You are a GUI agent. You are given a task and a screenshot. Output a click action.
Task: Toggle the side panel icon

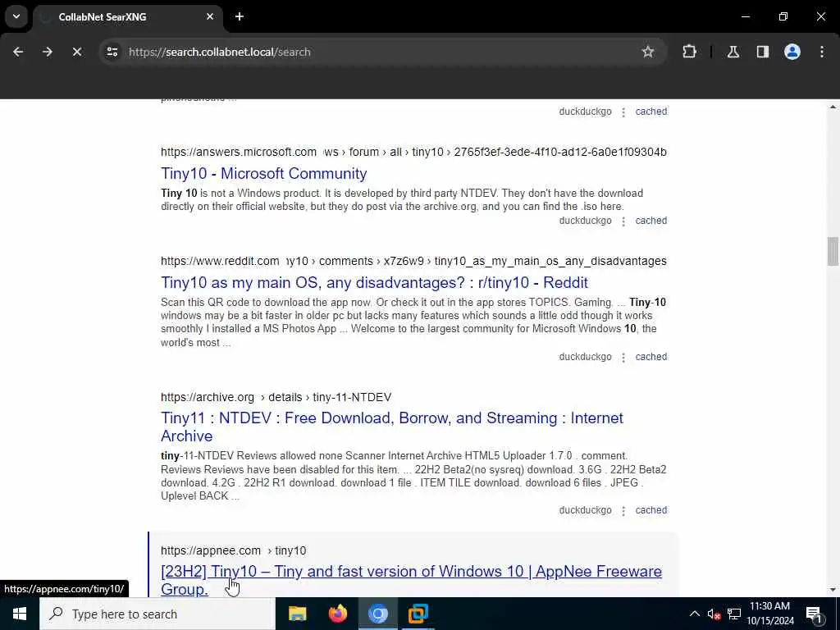tap(763, 52)
